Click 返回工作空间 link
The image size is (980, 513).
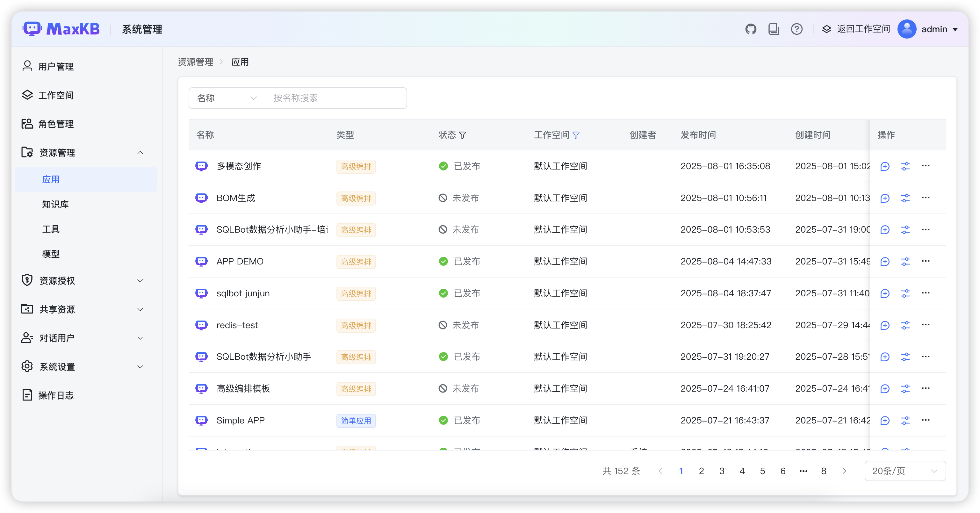[x=856, y=29]
